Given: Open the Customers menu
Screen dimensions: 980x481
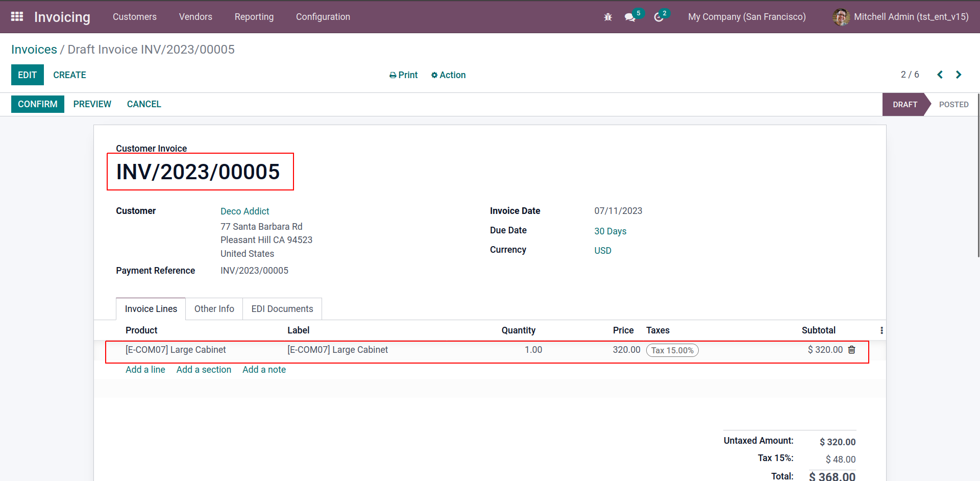Looking at the screenshot, I should tap(135, 17).
